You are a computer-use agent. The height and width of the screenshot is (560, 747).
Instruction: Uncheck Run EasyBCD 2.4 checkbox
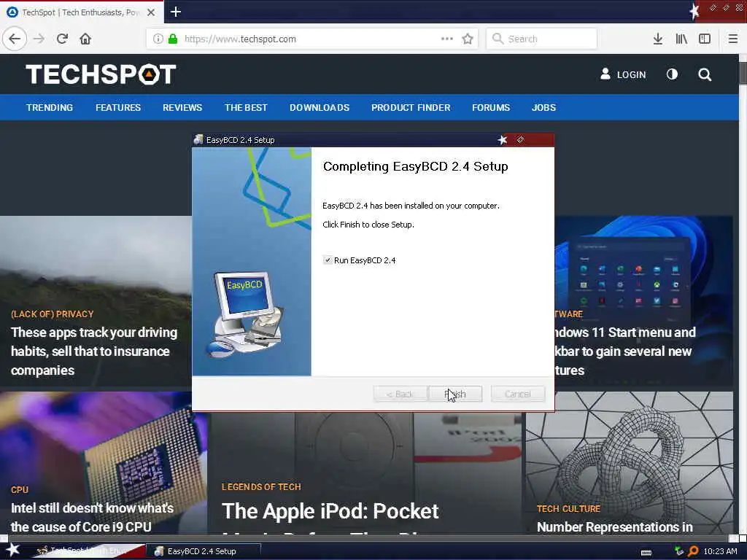coord(328,260)
